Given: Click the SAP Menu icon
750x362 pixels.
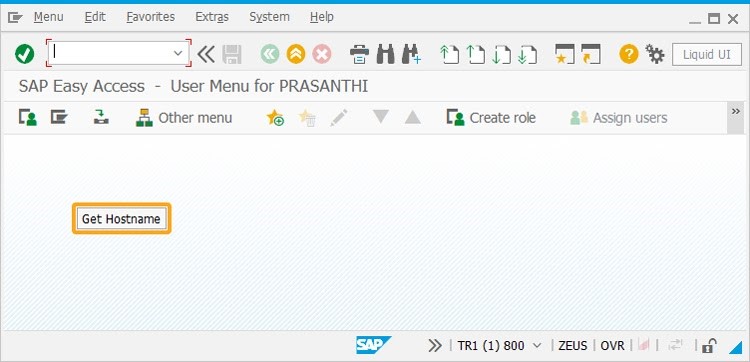Looking at the screenshot, I should pos(59,117).
